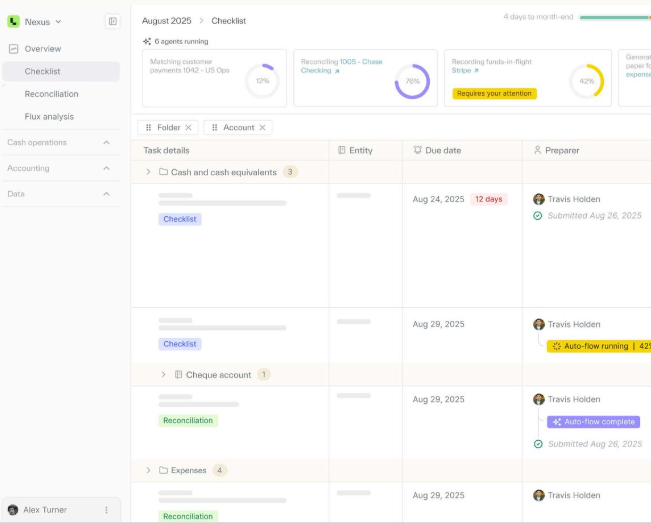Click the sparkle 6 agents running icon
This screenshot has height=523, width=651.
click(147, 42)
